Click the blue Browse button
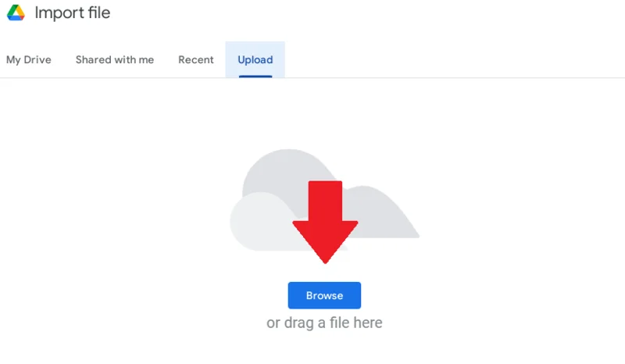625x364 pixels. (x=324, y=295)
